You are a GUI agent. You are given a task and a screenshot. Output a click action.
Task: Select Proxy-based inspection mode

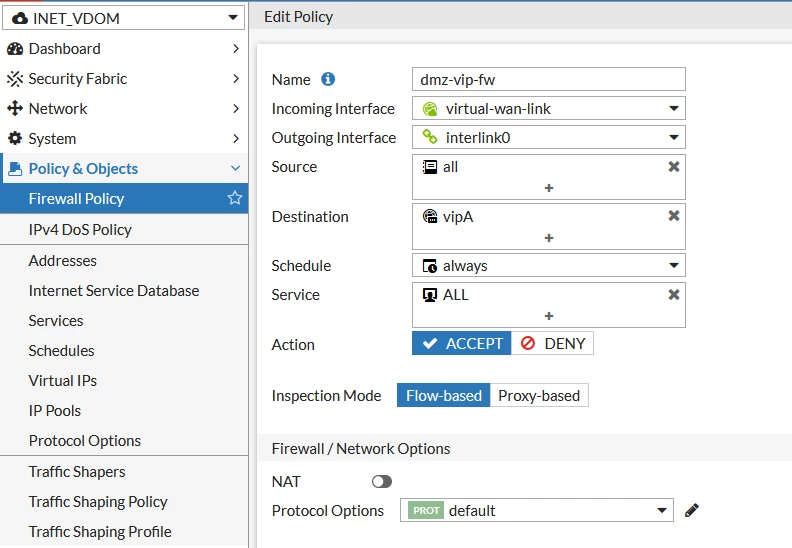539,395
